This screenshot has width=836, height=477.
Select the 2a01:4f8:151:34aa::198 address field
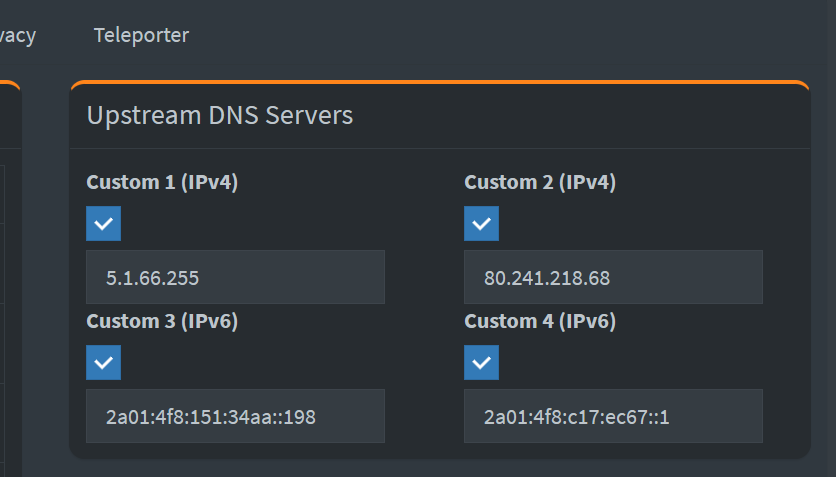(x=235, y=416)
